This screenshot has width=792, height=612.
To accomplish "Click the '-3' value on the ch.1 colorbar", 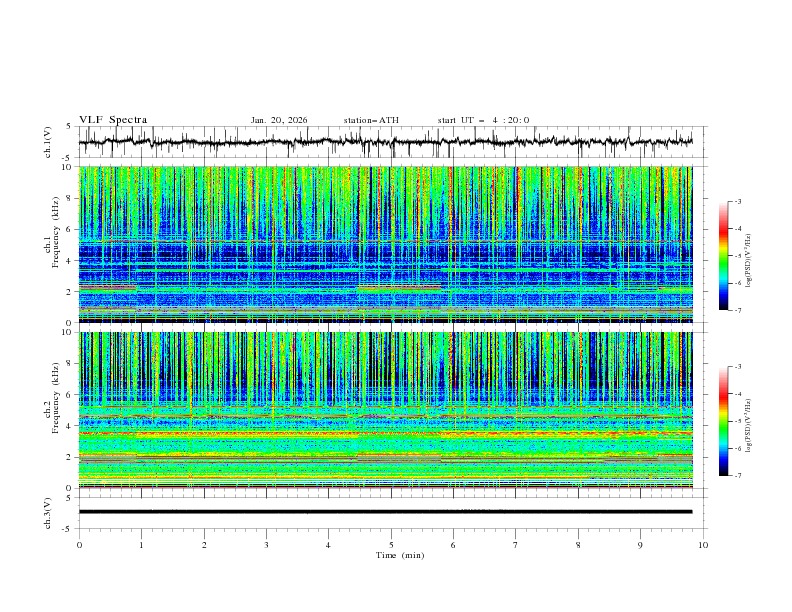I will coord(737,201).
